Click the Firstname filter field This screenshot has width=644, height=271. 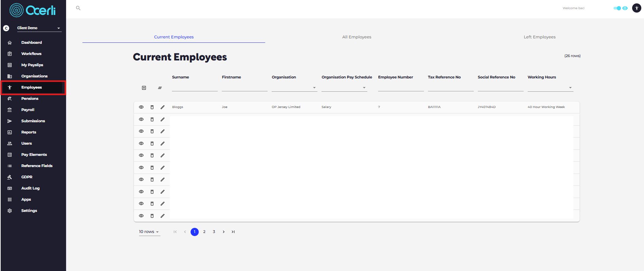tap(245, 88)
